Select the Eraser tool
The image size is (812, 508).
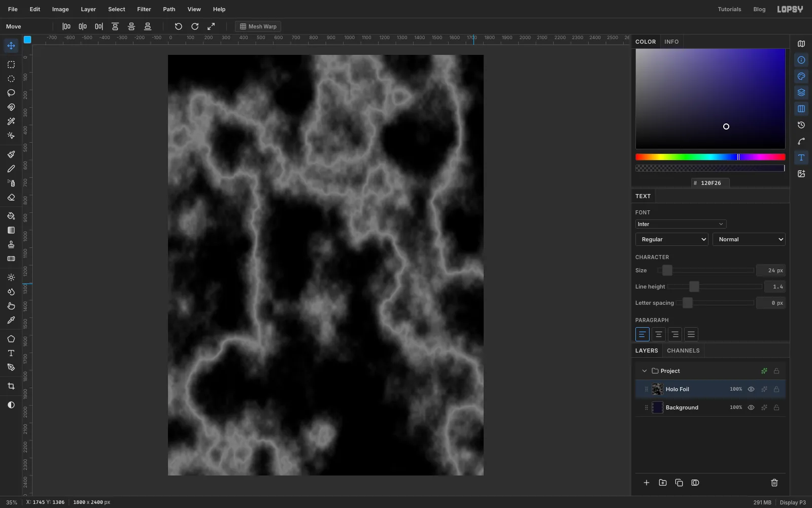[11, 198]
